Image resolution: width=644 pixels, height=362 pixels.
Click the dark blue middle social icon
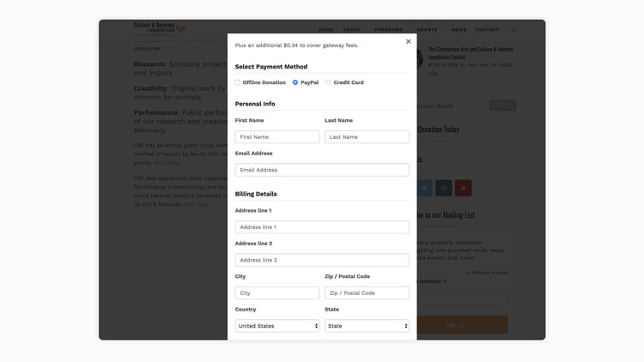[443, 188]
